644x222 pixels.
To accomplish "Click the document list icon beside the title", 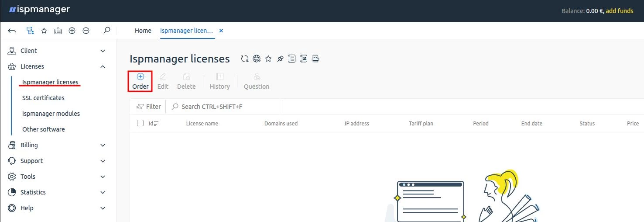I will (x=292, y=59).
